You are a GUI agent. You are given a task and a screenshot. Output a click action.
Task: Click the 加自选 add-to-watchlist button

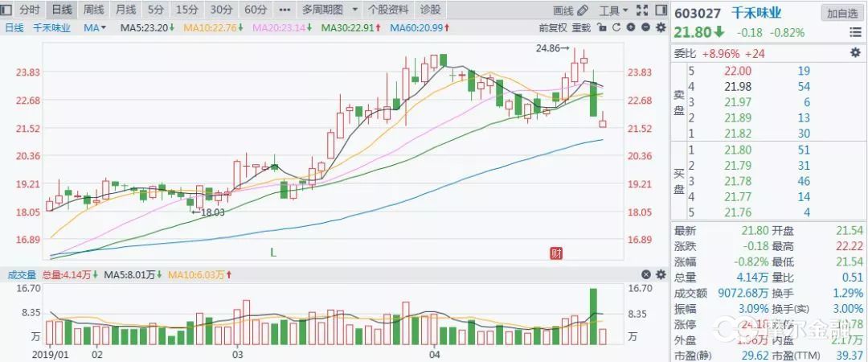(841, 14)
